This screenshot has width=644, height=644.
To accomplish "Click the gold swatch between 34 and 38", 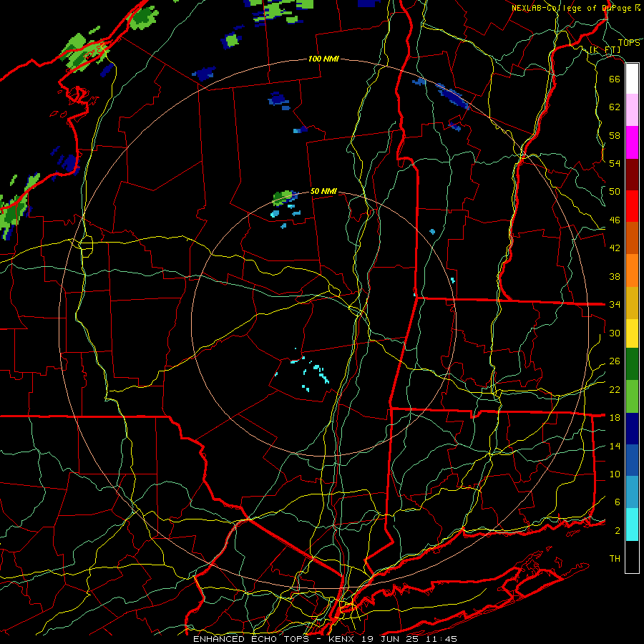I will [632, 303].
